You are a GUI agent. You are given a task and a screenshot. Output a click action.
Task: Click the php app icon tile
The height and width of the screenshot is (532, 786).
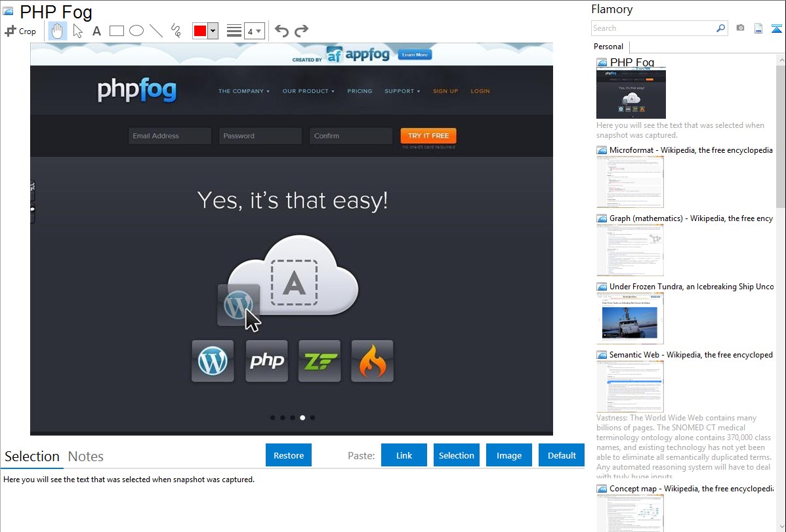pyautogui.click(x=266, y=361)
